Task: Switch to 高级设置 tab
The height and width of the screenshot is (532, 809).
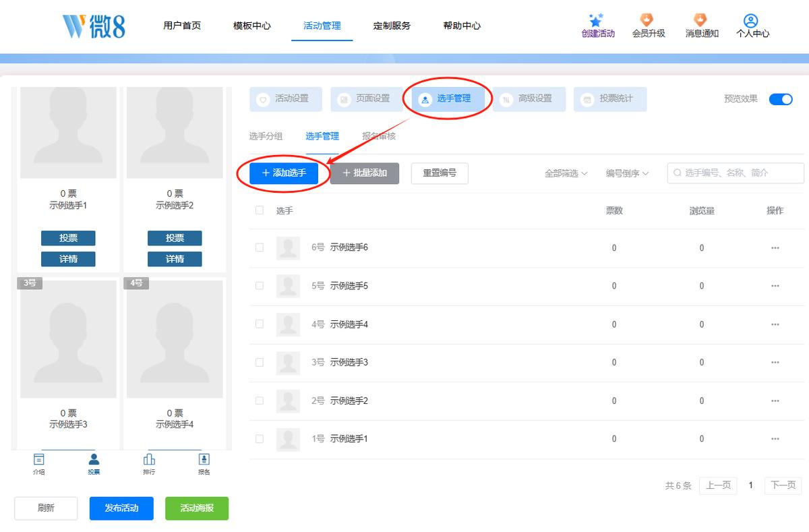Action: tap(529, 99)
